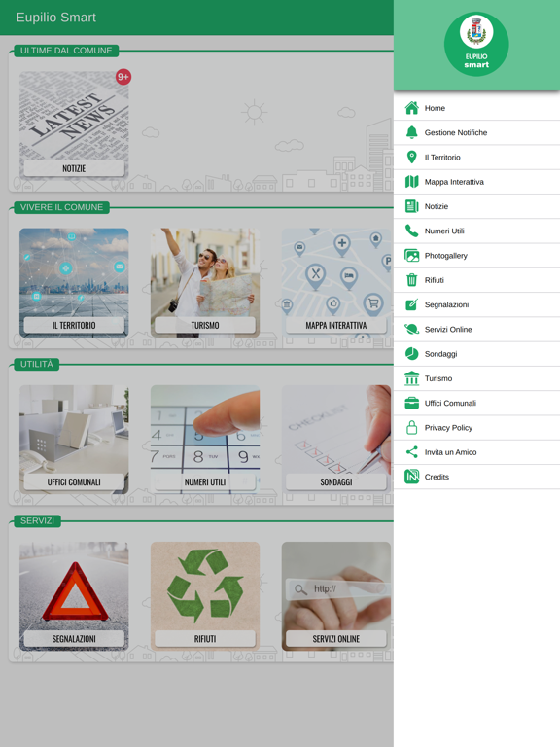Open Gestione Notifiche menu entry

tap(476, 132)
